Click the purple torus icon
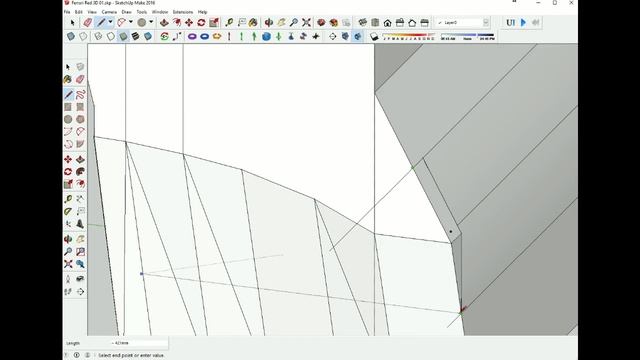The height and width of the screenshot is (360, 640). click(x=192, y=36)
